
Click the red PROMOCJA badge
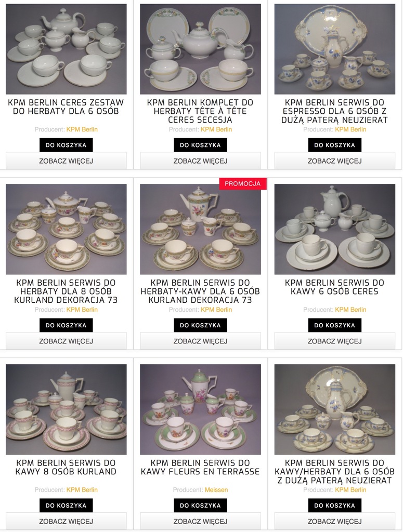(243, 183)
